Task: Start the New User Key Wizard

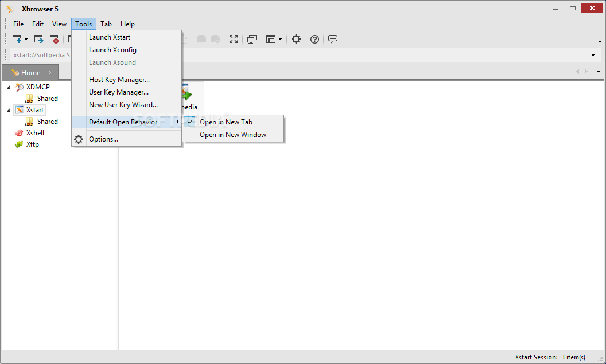Action: click(127, 104)
